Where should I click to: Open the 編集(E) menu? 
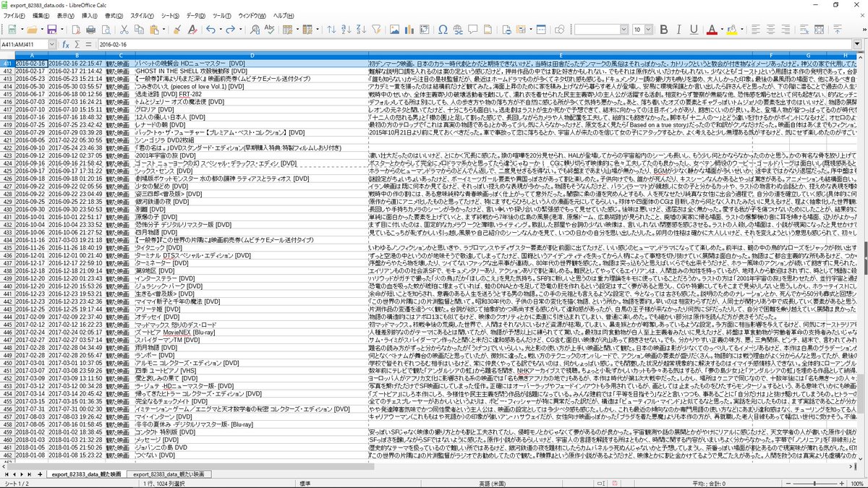41,15
